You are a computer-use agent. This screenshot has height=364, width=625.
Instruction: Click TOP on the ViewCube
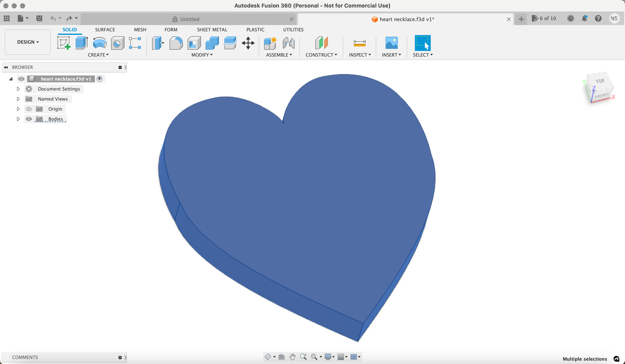pos(600,81)
